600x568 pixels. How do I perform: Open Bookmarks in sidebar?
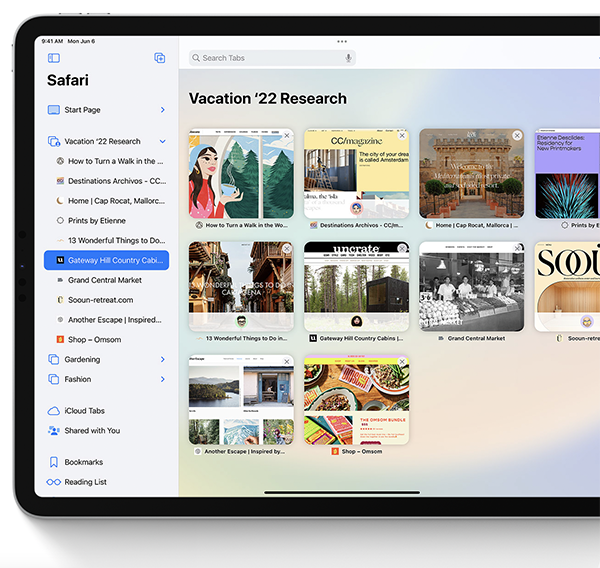click(106, 462)
